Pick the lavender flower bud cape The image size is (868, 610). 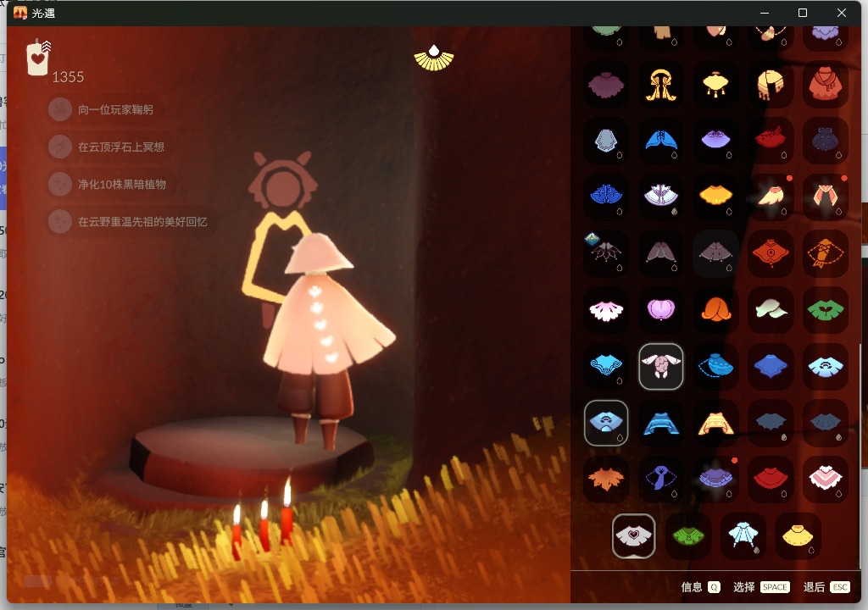point(660,309)
